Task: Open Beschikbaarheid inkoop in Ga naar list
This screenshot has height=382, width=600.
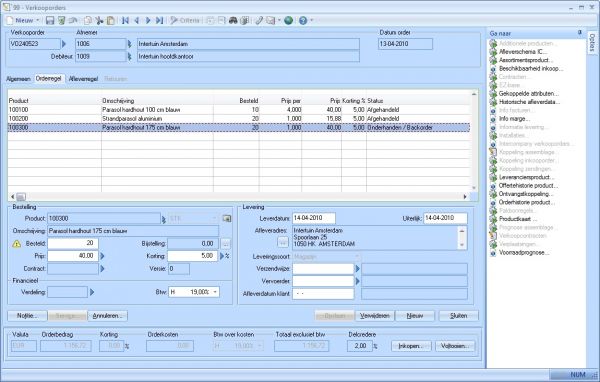Action: pos(531,69)
